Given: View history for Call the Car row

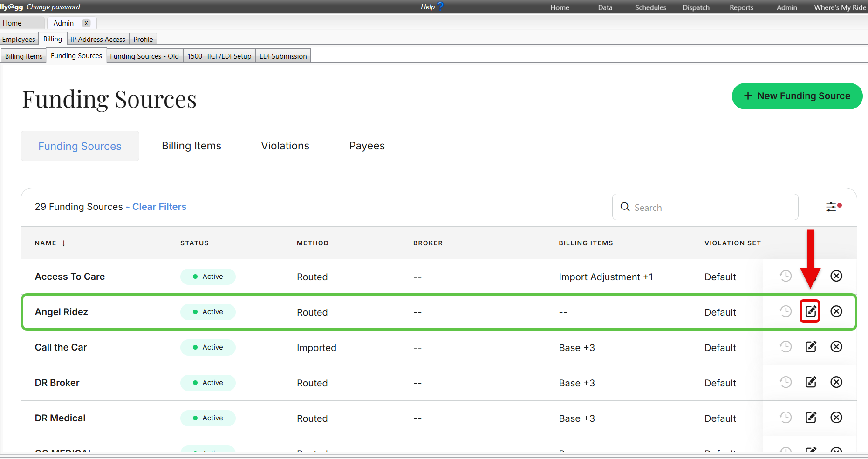Looking at the screenshot, I should 786,347.
